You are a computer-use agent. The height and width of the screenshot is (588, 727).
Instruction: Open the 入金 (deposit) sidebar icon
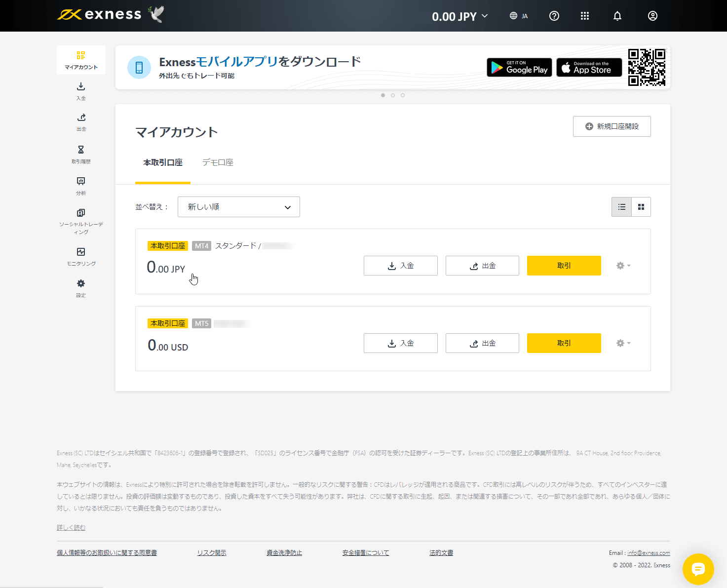click(x=81, y=91)
